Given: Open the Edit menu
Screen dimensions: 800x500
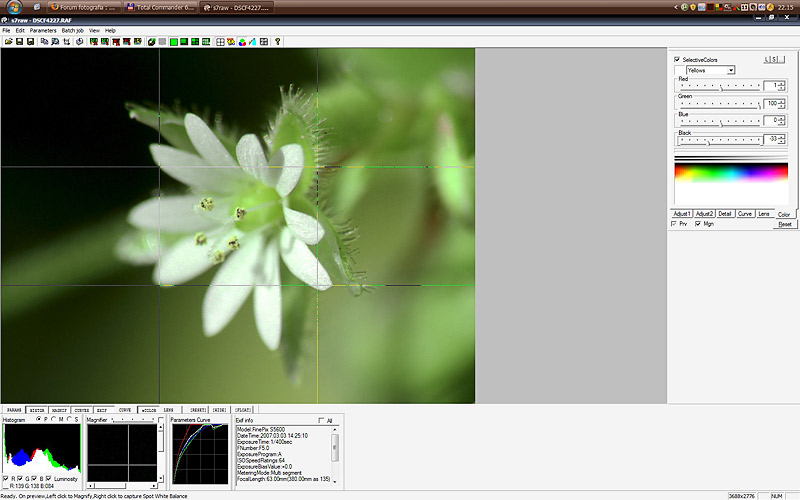Looking at the screenshot, I should click(20, 31).
